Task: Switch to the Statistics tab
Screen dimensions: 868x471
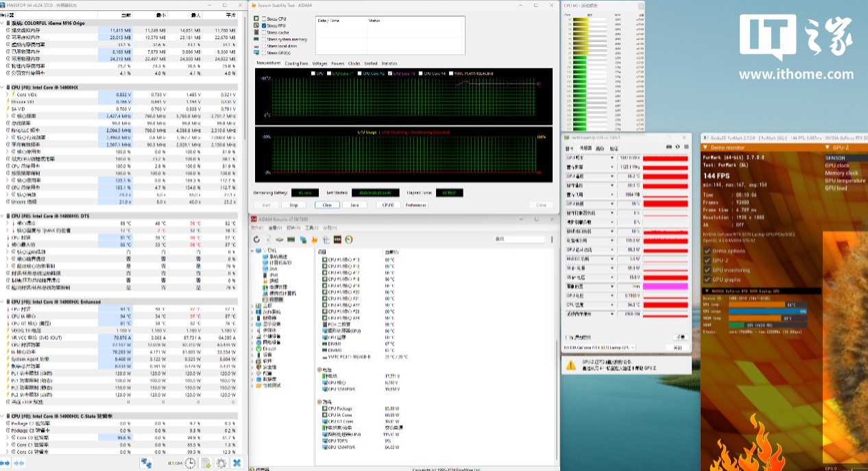Action: click(x=389, y=64)
